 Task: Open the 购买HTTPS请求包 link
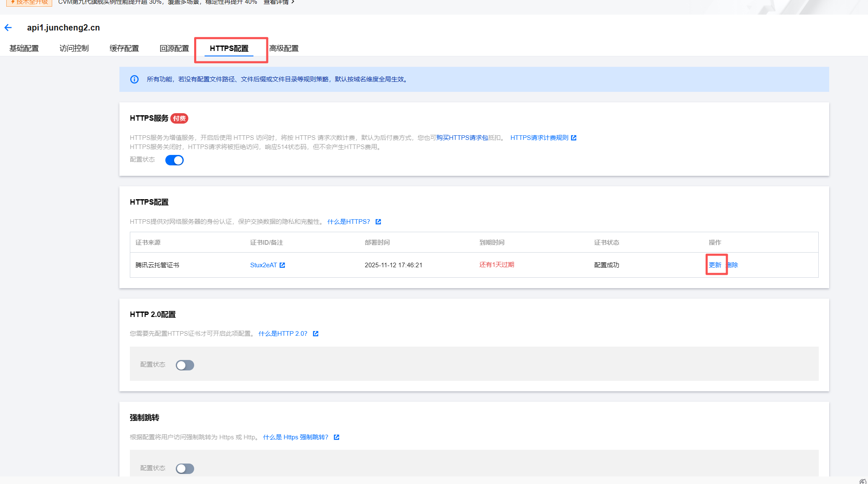point(462,138)
